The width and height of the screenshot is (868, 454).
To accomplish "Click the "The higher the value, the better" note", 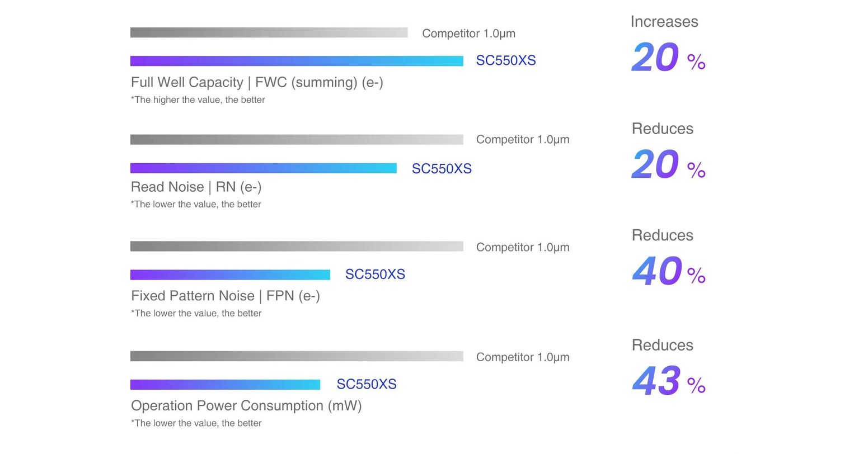I will pos(198,100).
